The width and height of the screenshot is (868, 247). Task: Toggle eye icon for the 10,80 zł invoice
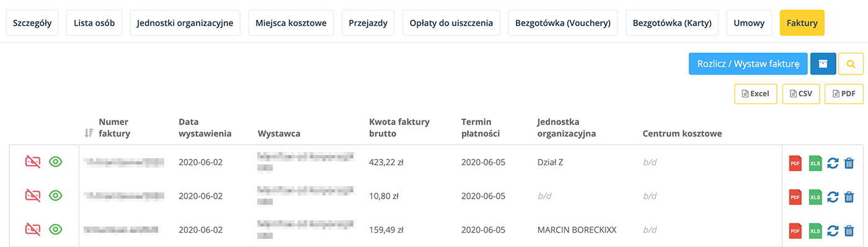pyautogui.click(x=56, y=196)
